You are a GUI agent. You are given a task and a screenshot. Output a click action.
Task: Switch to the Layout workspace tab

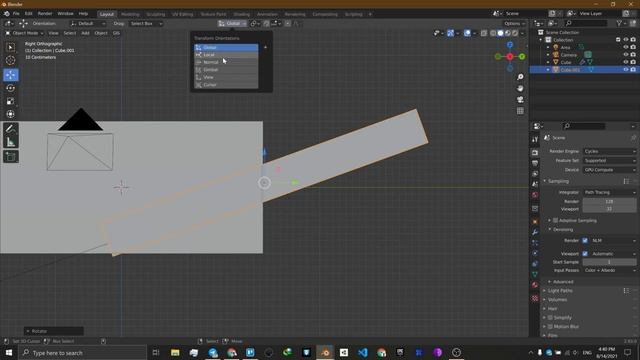click(x=107, y=14)
